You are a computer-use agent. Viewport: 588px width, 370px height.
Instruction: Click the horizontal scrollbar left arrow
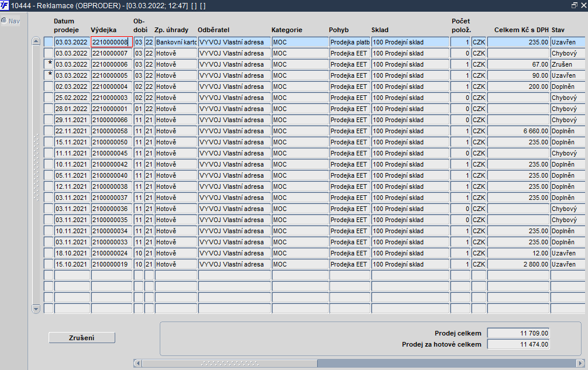coord(137,363)
